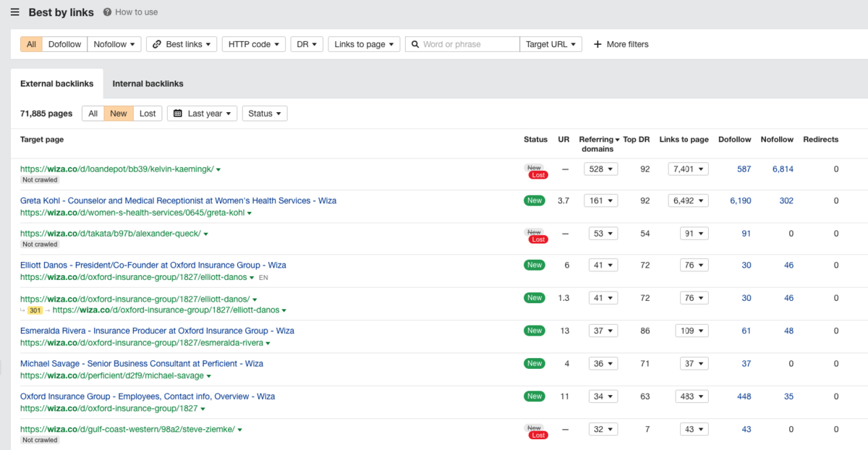
Task: Type in the Word or phrase field
Action: [x=469, y=44]
